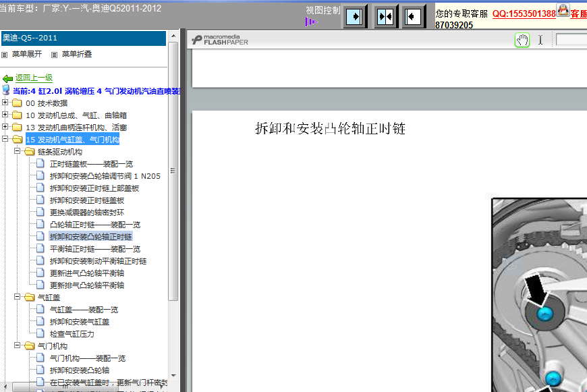
Task: Click the engine timing chain illustration
Action: click(x=539, y=295)
